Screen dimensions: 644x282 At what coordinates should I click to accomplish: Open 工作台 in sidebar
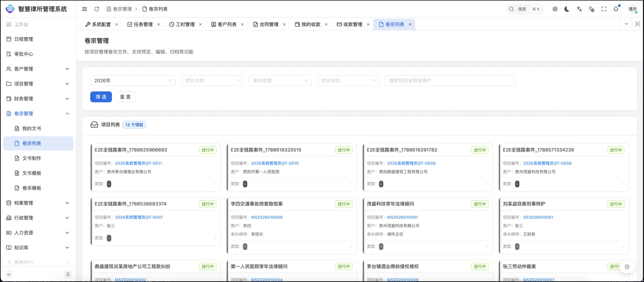(x=38, y=24)
